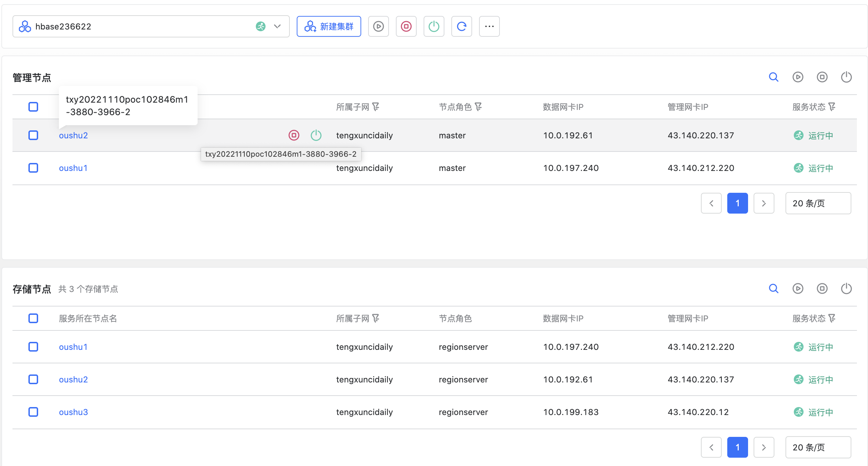Go to previous page in 管理节点 pagination

[x=711, y=203]
